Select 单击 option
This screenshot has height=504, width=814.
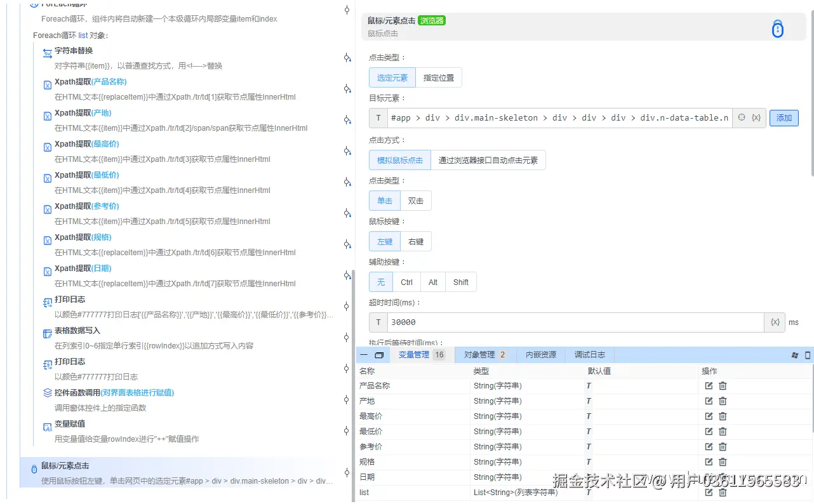[x=385, y=201]
